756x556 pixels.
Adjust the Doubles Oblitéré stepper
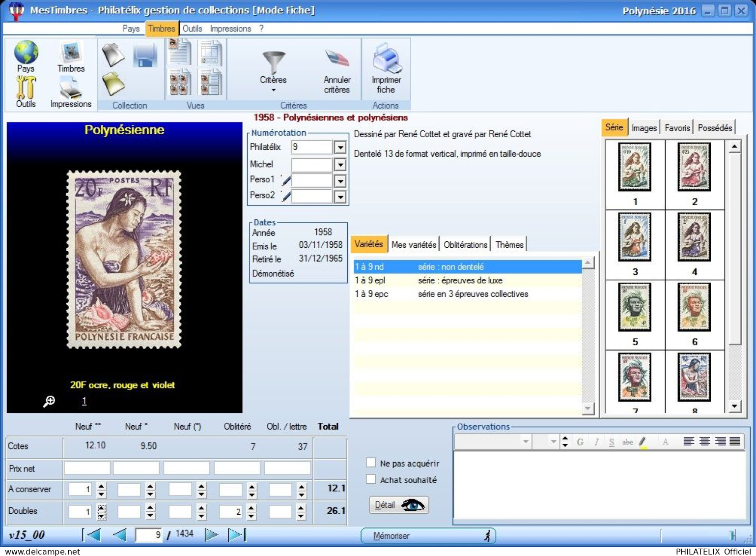pyautogui.click(x=252, y=512)
